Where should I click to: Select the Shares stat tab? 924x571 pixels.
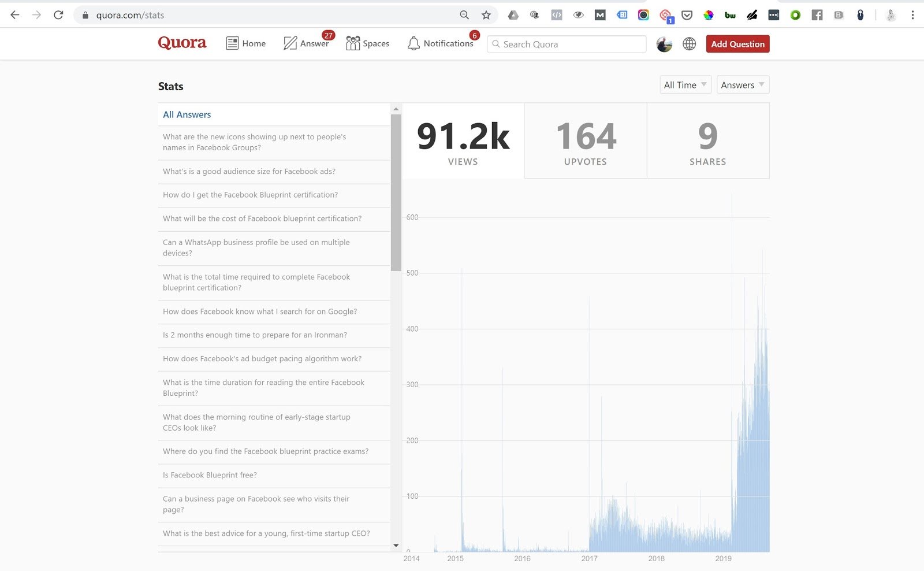[708, 140]
